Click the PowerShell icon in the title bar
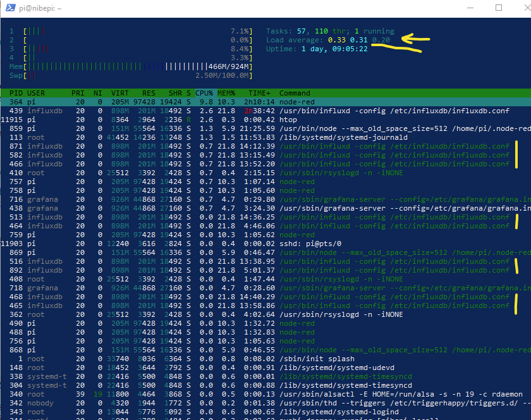The image size is (531, 420). (10, 8)
